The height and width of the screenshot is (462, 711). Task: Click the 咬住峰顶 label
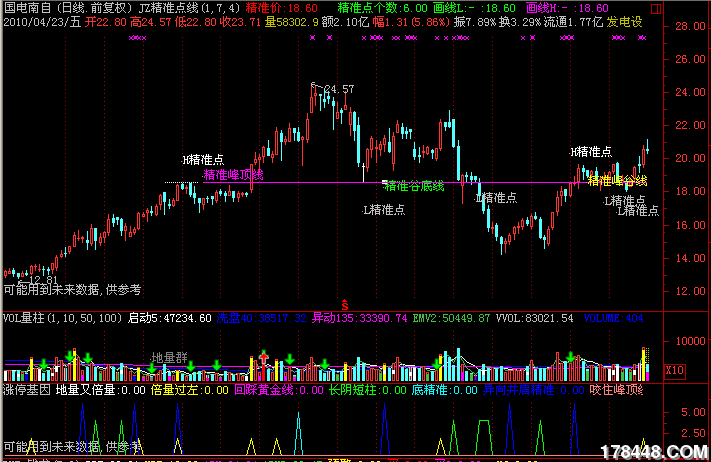point(616,390)
